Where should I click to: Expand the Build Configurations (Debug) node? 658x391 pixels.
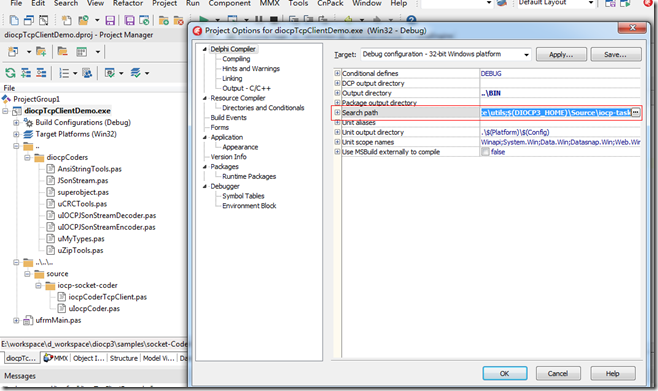point(16,123)
